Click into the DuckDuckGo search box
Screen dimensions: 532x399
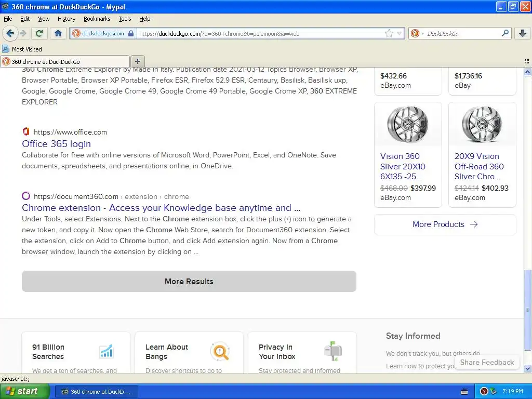[x=463, y=34]
